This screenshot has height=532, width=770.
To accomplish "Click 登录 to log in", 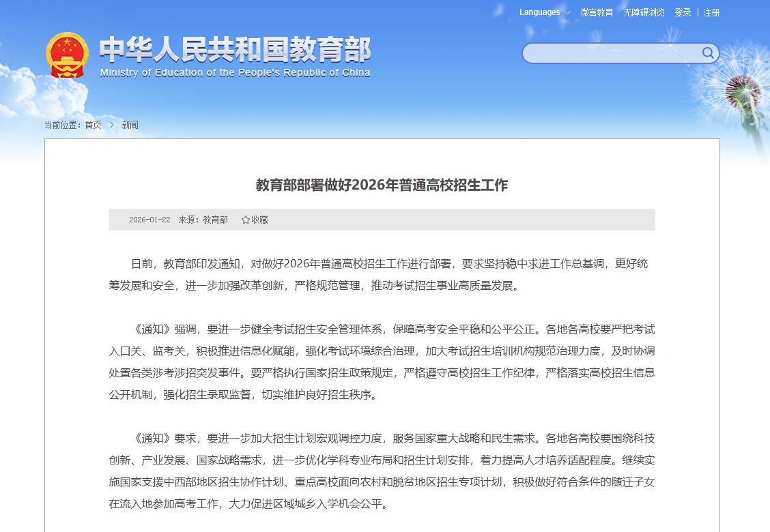I will [x=683, y=12].
